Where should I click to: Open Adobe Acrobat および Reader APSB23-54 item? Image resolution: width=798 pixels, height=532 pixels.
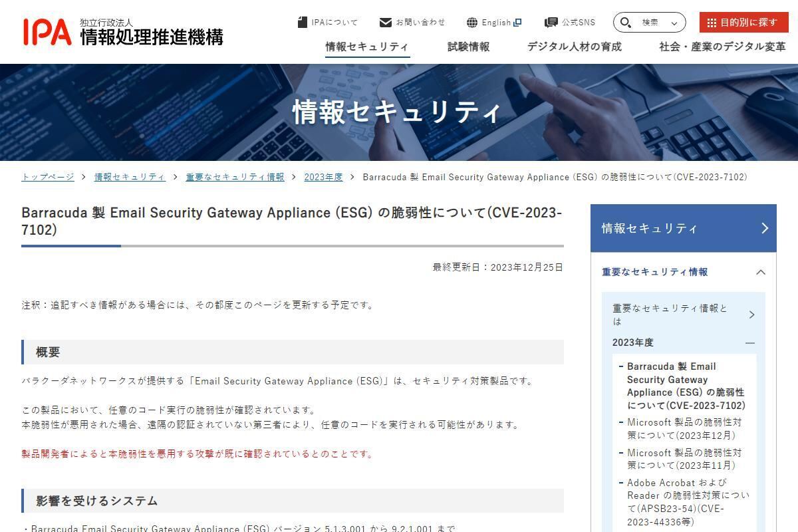point(688,502)
